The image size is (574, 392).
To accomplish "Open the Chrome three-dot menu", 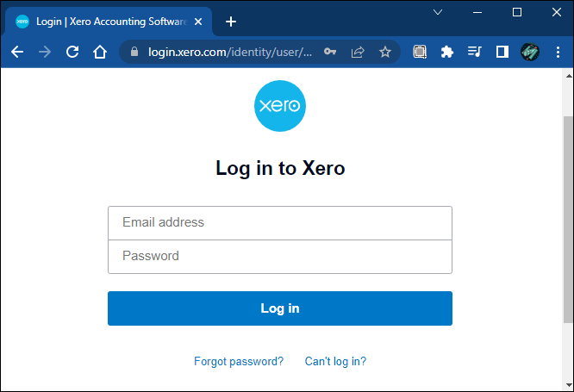I will [558, 52].
